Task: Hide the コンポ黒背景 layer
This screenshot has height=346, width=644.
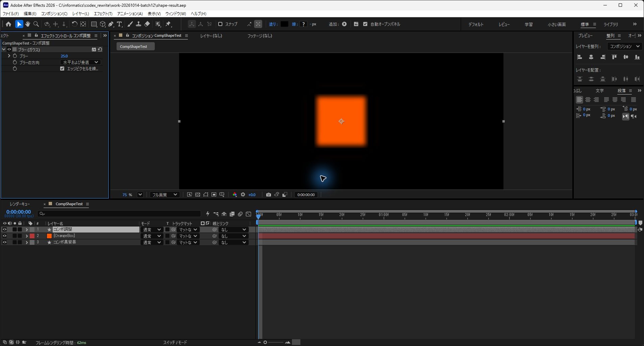Action: tap(4, 242)
